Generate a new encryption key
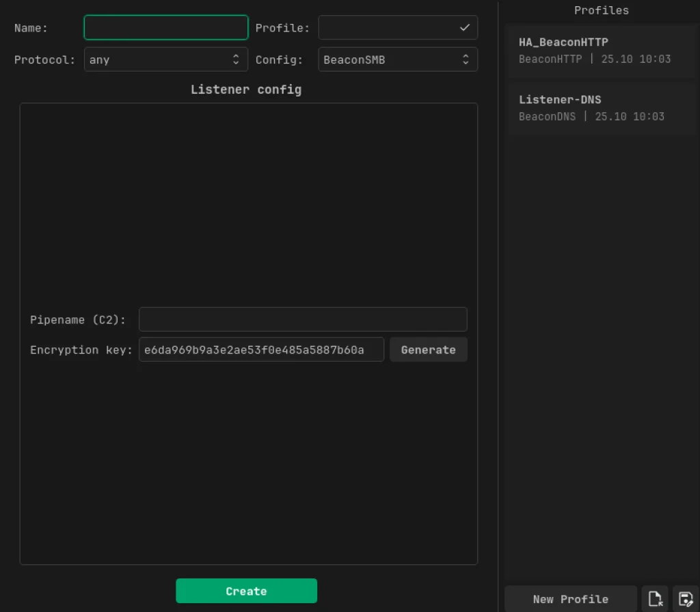 (x=428, y=349)
